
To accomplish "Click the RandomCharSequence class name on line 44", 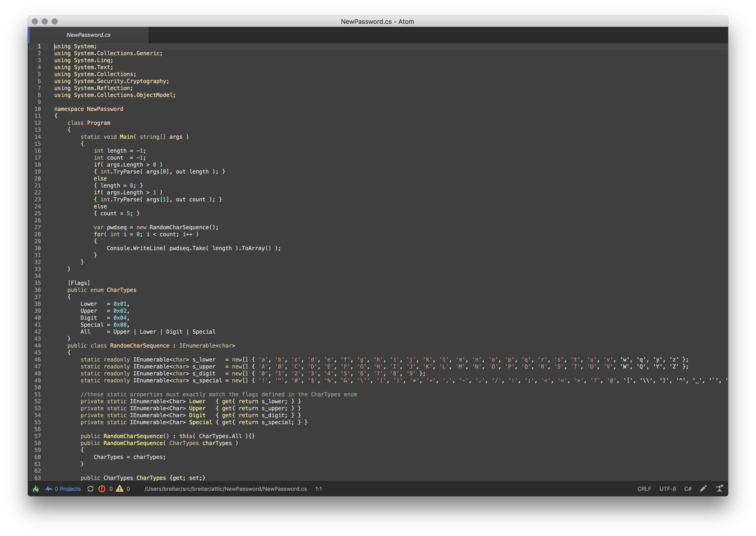I will click(139, 346).
